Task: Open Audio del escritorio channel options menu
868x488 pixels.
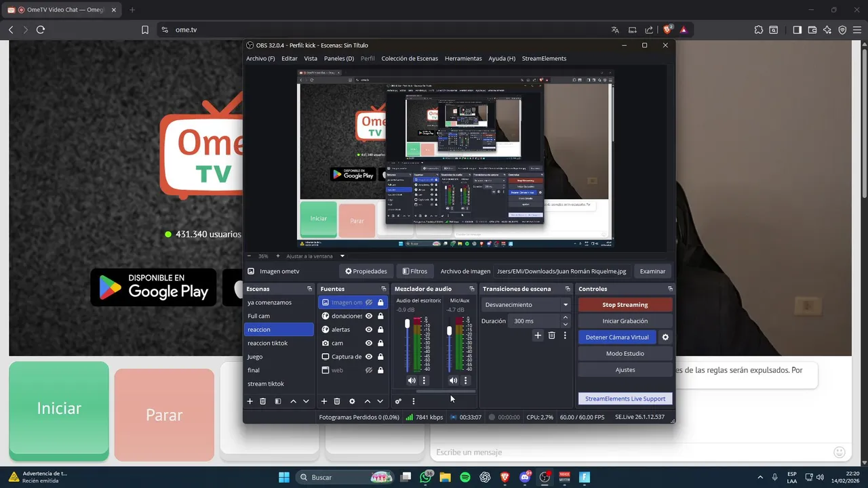Action: coord(425,381)
